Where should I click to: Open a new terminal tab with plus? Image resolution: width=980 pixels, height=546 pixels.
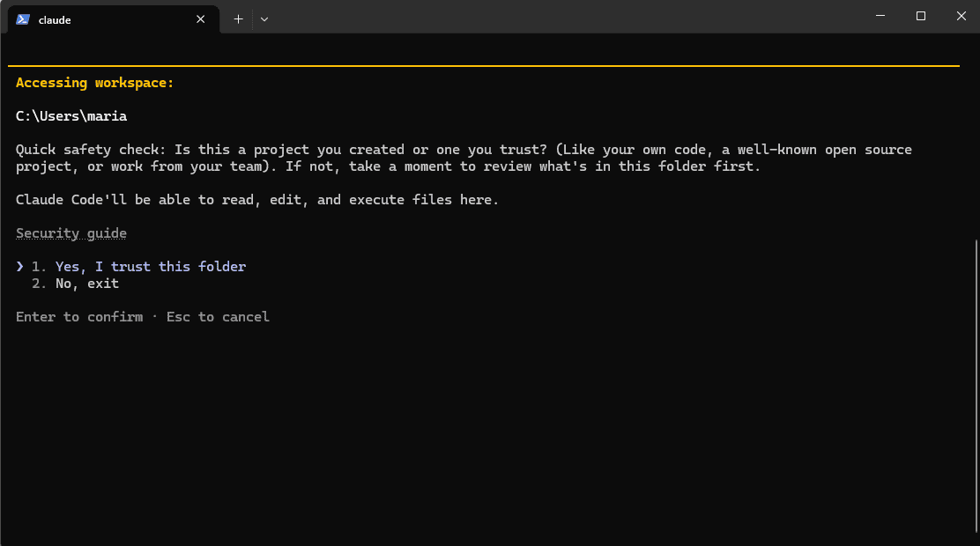pyautogui.click(x=238, y=19)
